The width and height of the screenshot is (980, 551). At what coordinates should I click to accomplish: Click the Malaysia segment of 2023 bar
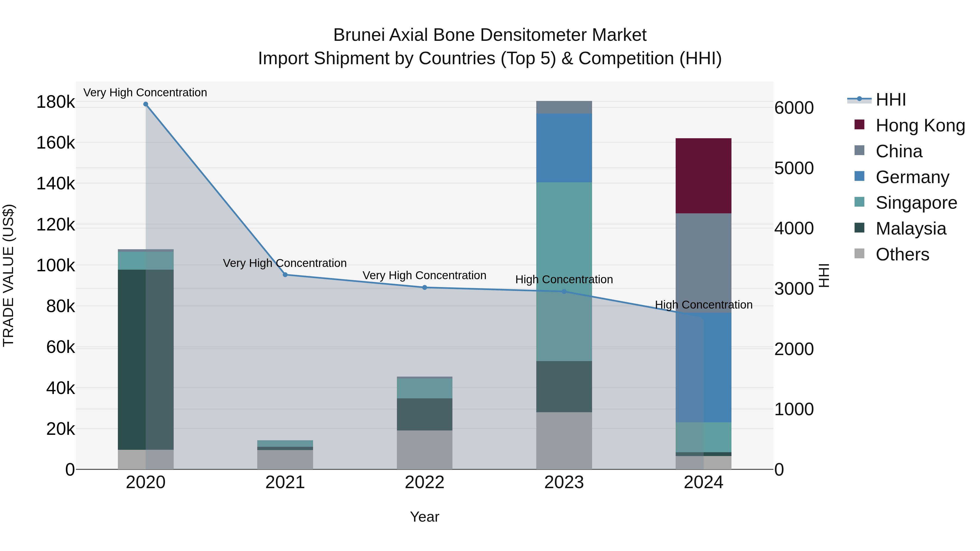click(564, 387)
